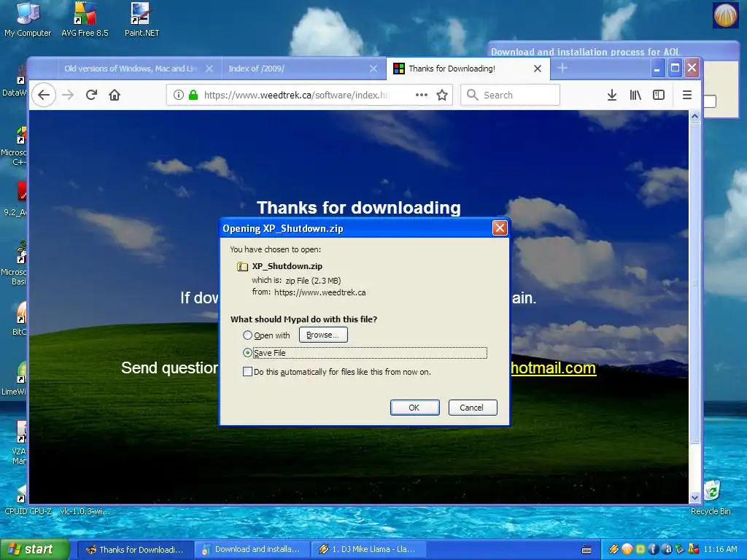Open a new tab with the plus button
The width and height of the screenshot is (747, 560).
pyautogui.click(x=562, y=68)
